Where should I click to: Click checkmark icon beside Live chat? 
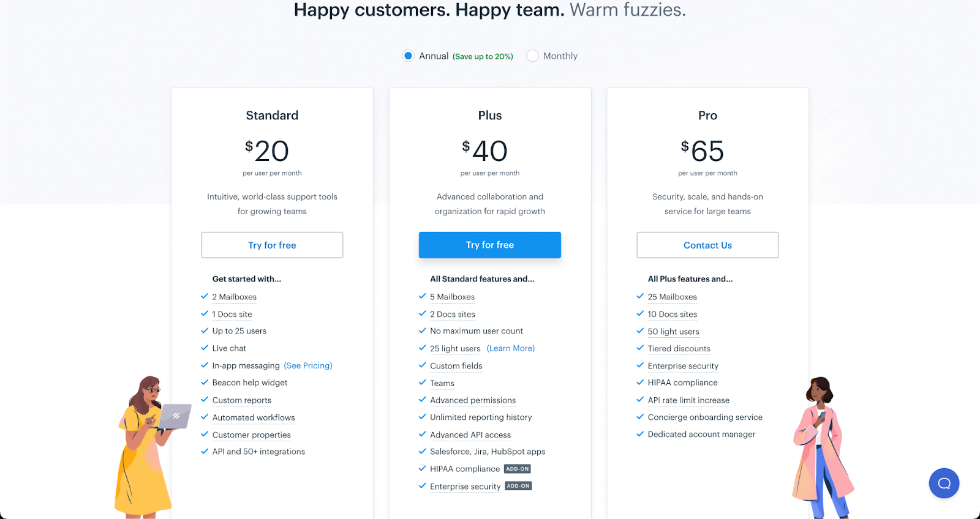(x=205, y=348)
